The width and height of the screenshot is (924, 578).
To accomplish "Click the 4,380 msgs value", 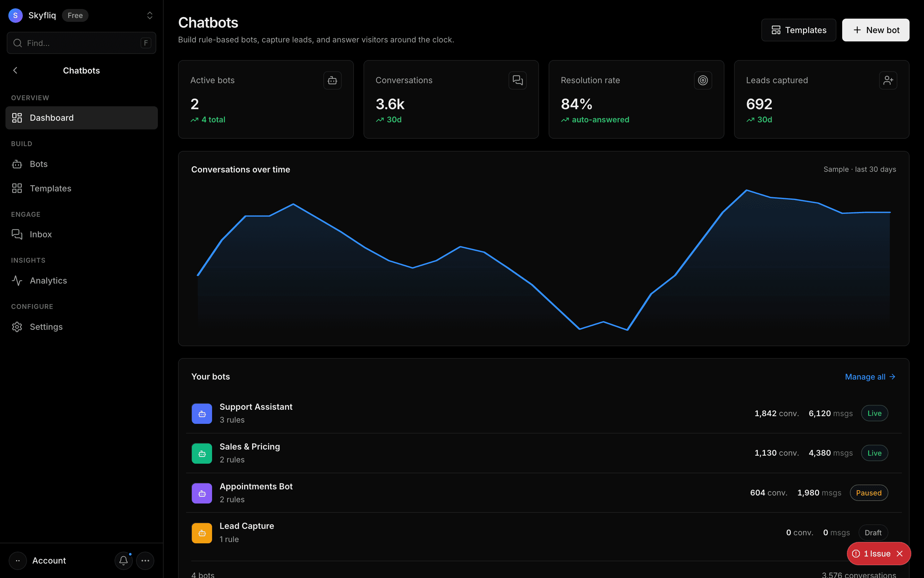I will (830, 453).
